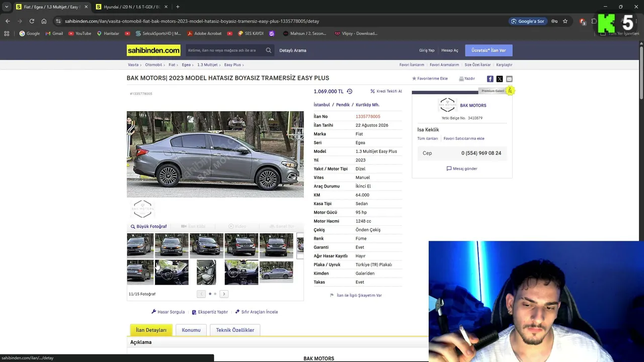This screenshot has height=362, width=644.
Task: Click the search magnifier icon in site header
Action: click(269, 50)
